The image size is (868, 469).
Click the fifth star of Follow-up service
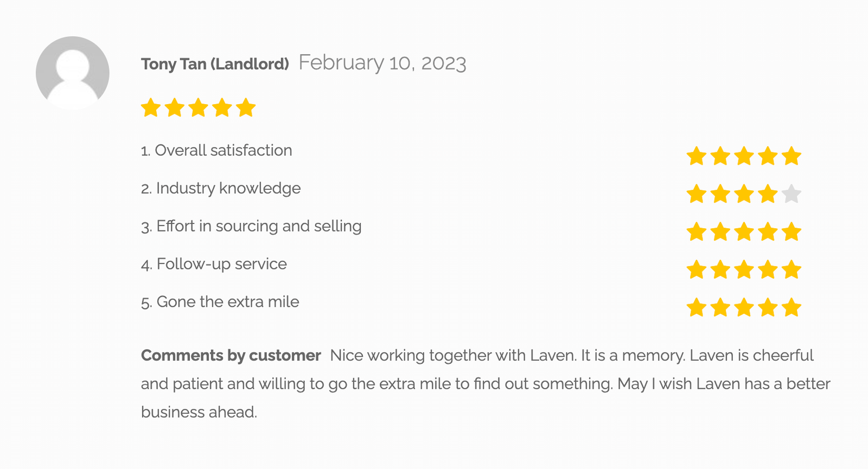click(792, 269)
